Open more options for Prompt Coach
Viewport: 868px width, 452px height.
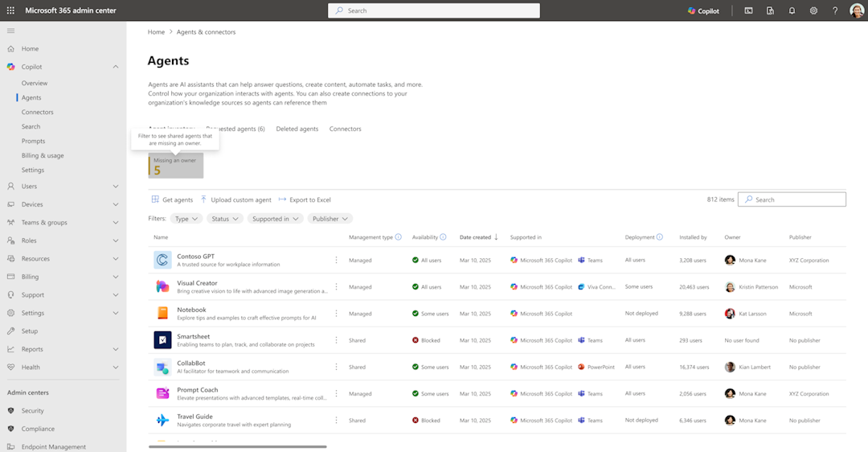(336, 393)
